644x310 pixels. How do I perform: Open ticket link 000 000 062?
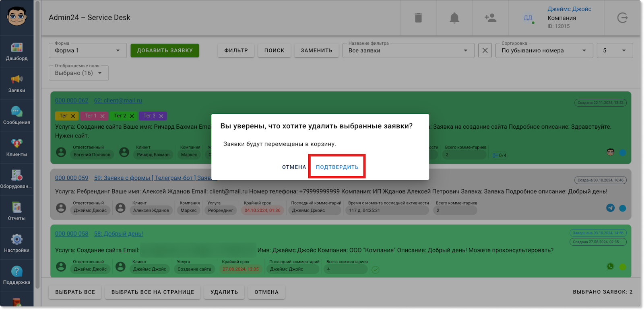pos(72,101)
